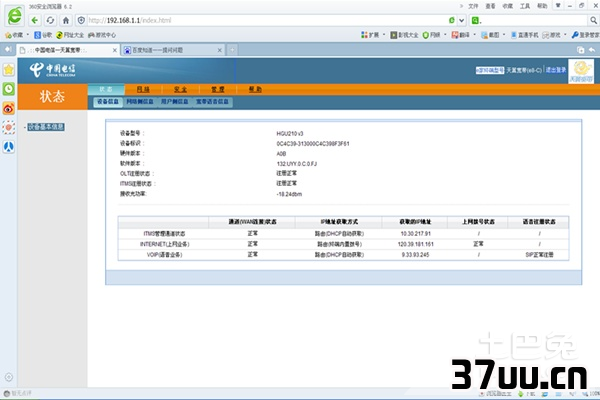Image resolution: width=600 pixels, height=400 pixels.
Task: Expand the 收藏 favorites dropdown arrow
Action: [28, 35]
